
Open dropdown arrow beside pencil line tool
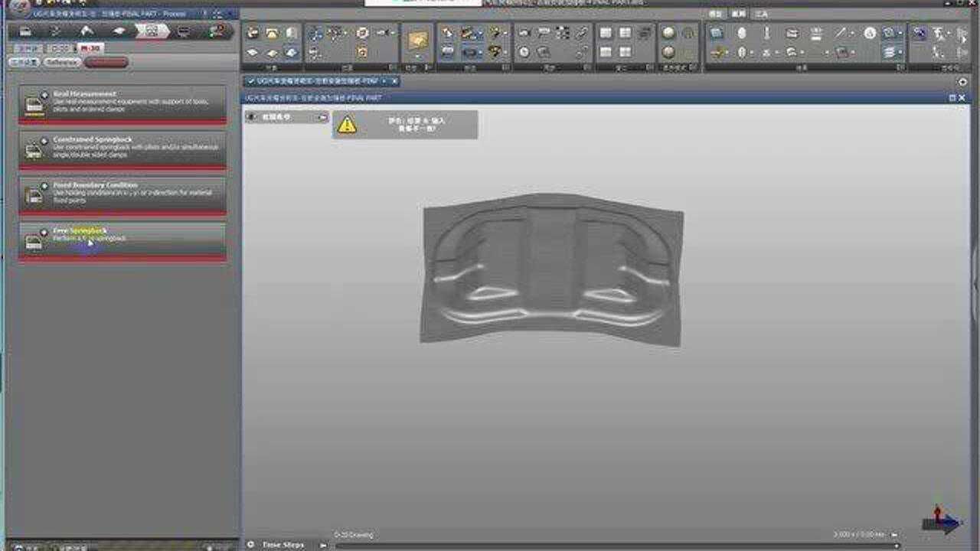853,33
